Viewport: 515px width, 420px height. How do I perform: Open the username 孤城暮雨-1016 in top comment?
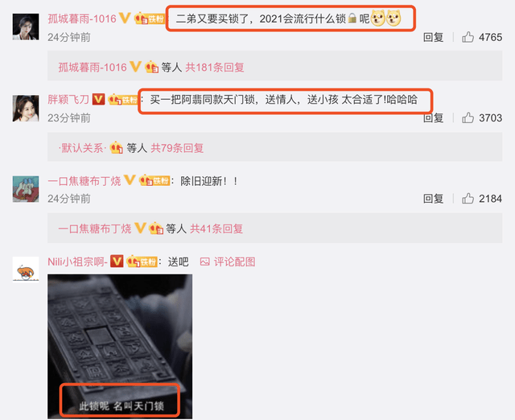[x=82, y=19]
